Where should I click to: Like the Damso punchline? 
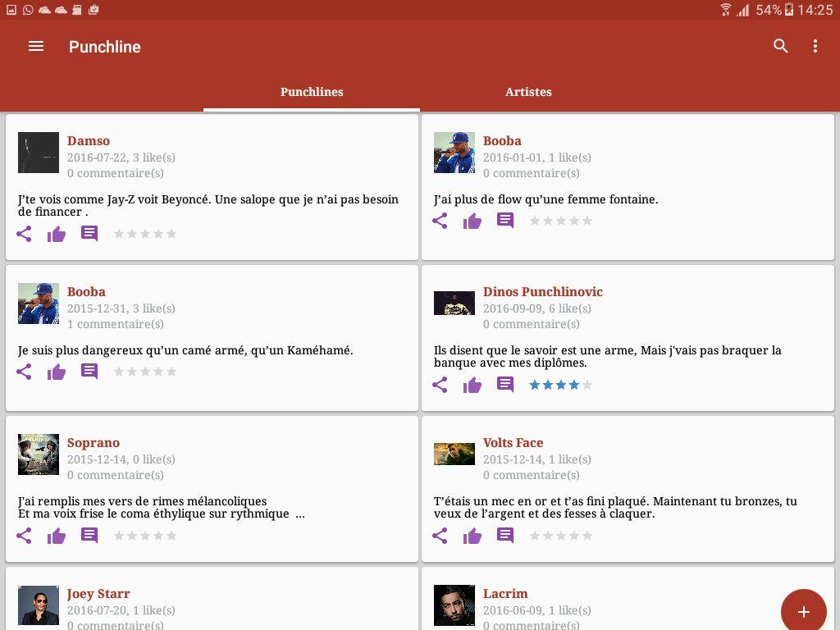click(x=57, y=234)
